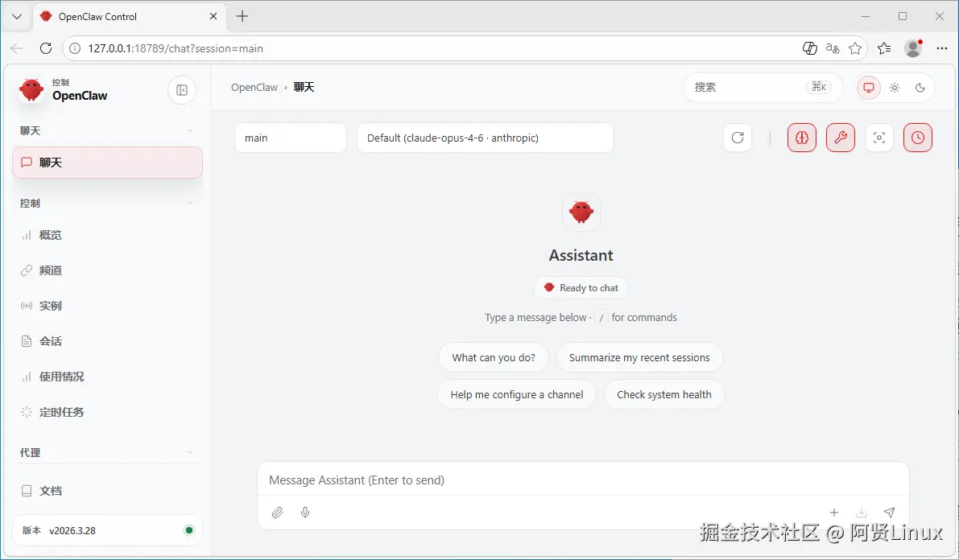Image resolution: width=959 pixels, height=560 pixels.
Task: Open browser profile avatar
Action: pyautogui.click(x=913, y=48)
